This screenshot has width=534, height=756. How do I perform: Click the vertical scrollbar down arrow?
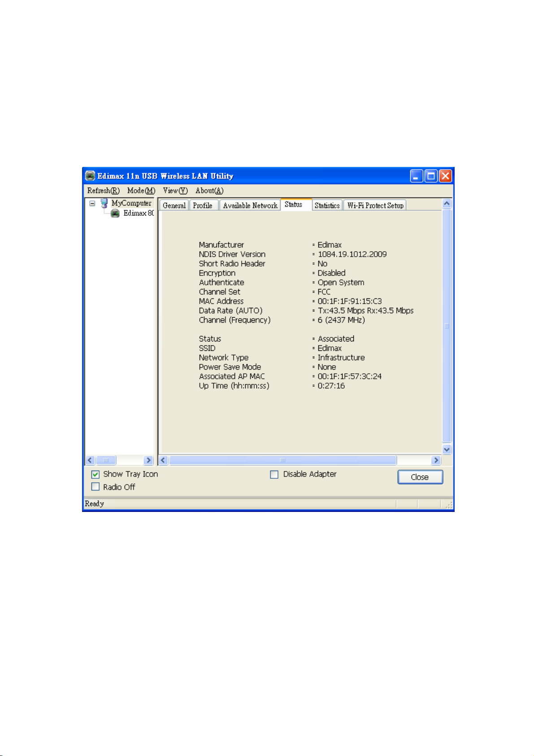click(x=447, y=449)
